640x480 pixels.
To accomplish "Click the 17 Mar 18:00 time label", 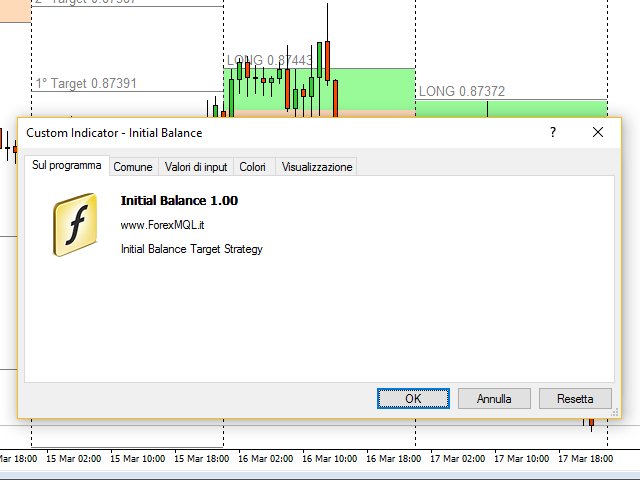I will pyautogui.click(x=586, y=459).
